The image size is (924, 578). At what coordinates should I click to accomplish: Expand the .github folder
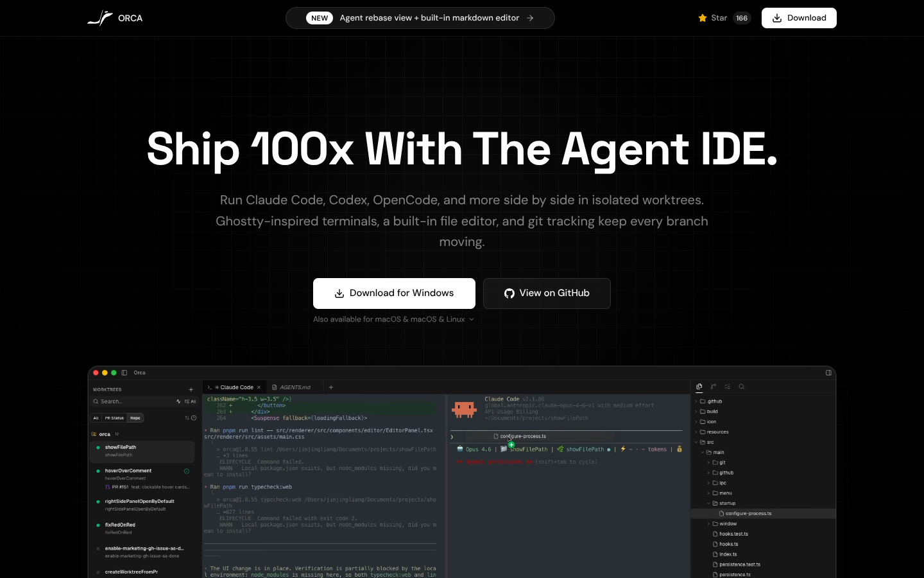[x=714, y=401]
